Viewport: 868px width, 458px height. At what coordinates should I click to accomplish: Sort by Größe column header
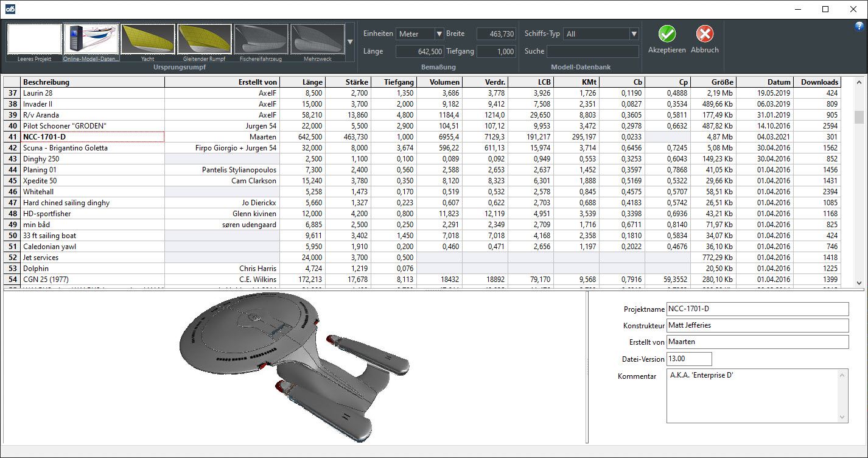[714, 82]
